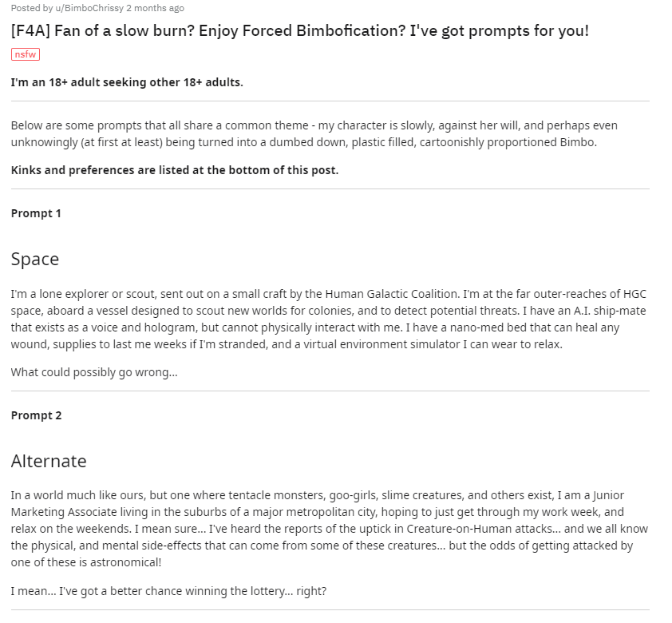The height and width of the screenshot is (623, 672).
Task: Click the paragraph starting "Below are some prompts"
Action: [314, 134]
